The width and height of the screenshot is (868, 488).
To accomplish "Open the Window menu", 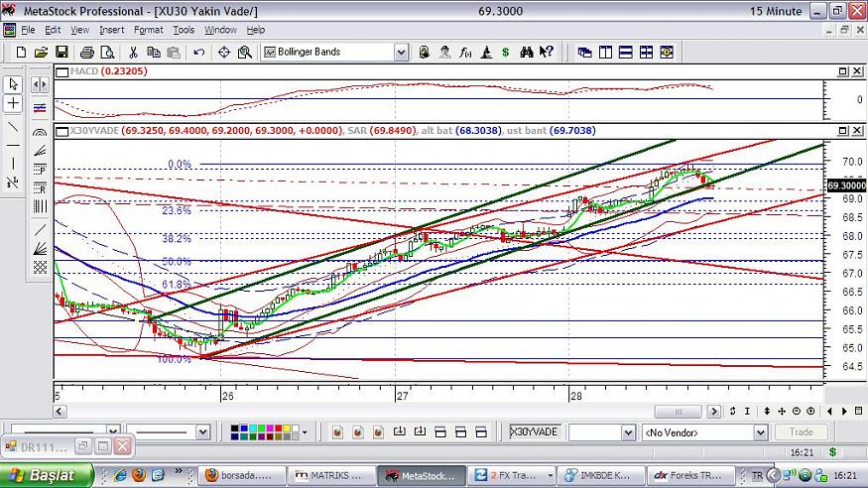I will 220,30.
